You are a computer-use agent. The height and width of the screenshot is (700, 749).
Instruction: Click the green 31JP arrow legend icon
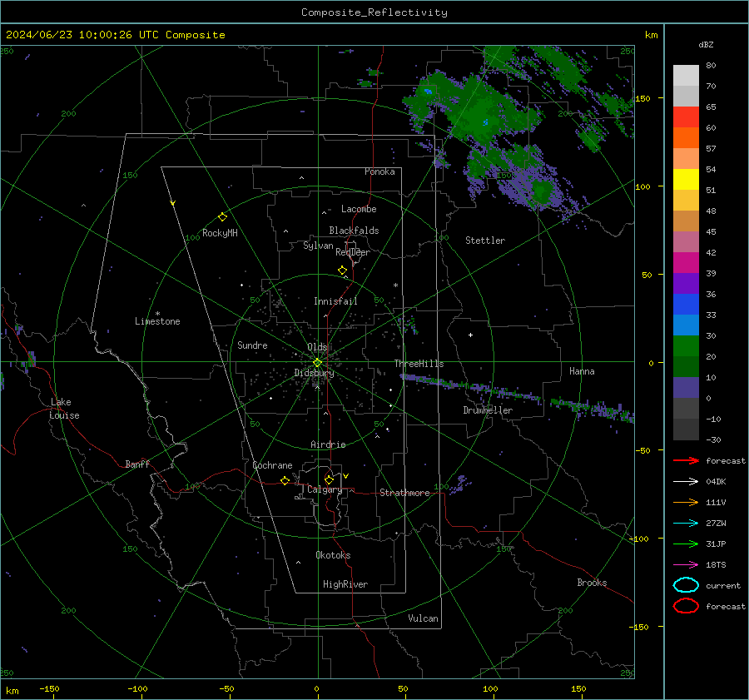point(686,544)
